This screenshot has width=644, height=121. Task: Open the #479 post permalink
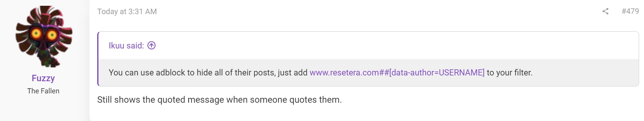630,11
